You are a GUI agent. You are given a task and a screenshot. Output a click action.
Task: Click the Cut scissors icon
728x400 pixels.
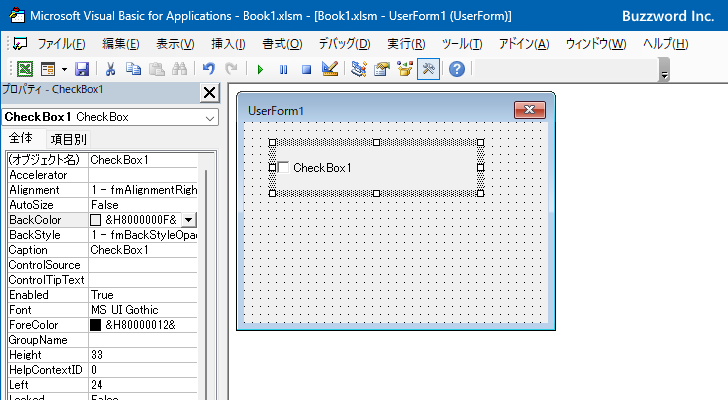110,69
